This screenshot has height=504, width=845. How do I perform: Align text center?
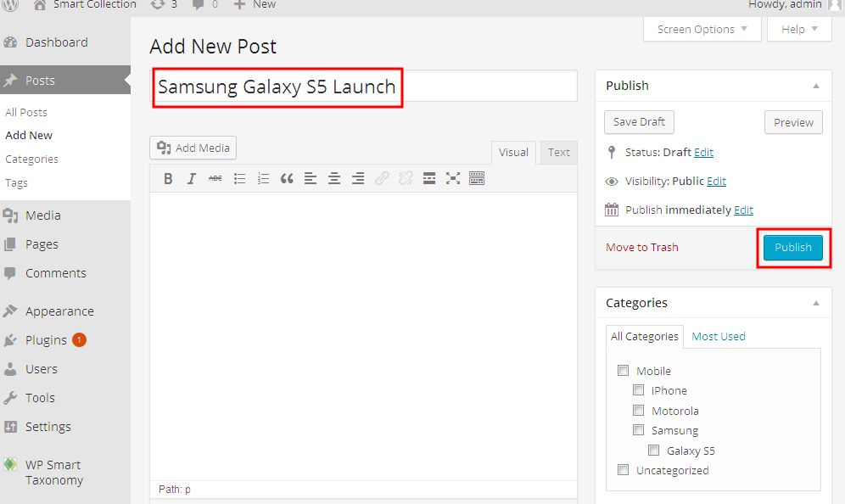coord(334,178)
